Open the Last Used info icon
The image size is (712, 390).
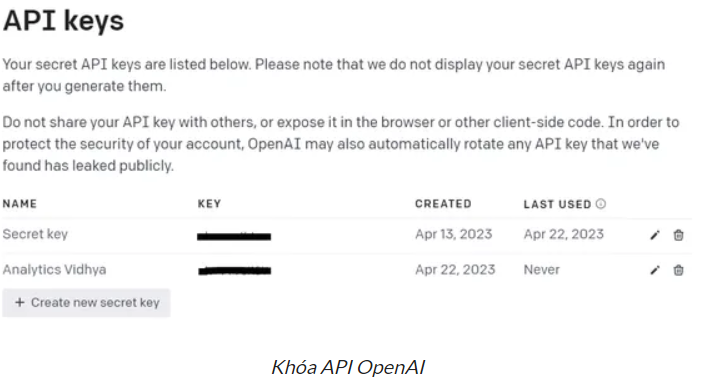601,204
